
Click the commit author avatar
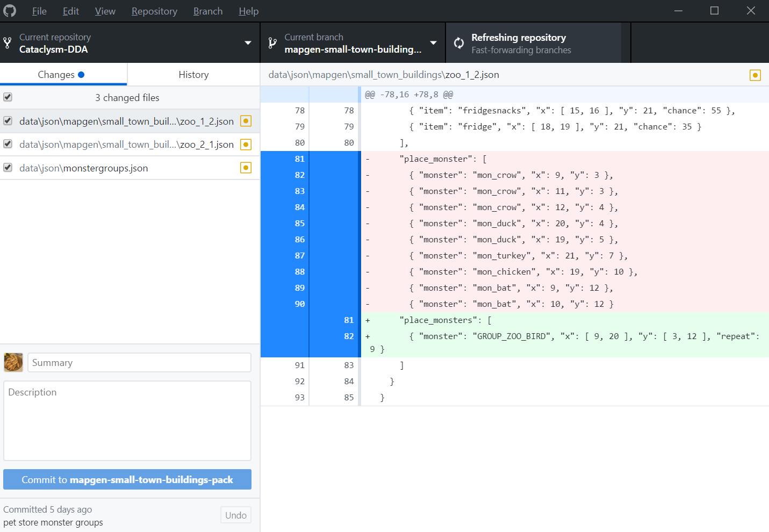[13, 362]
